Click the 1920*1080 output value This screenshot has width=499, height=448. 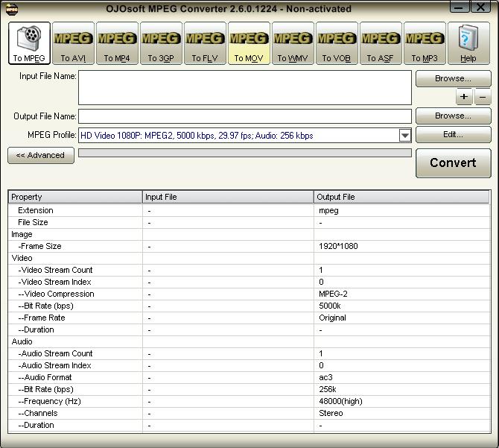338,246
